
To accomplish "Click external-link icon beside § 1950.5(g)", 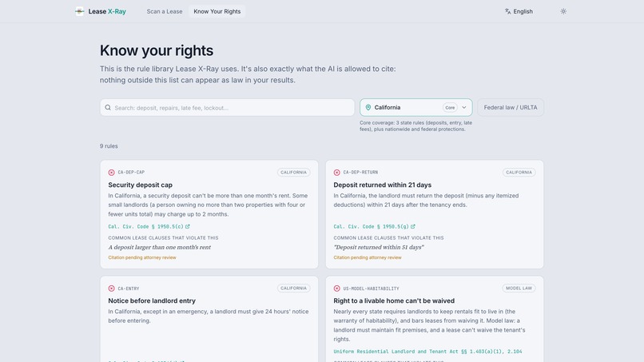I will [x=413, y=226].
